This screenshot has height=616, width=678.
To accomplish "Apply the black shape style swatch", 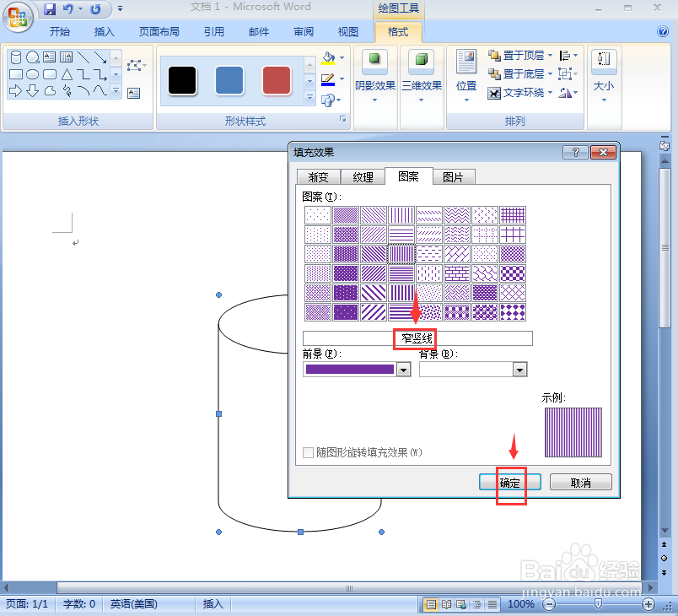I will coord(182,80).
